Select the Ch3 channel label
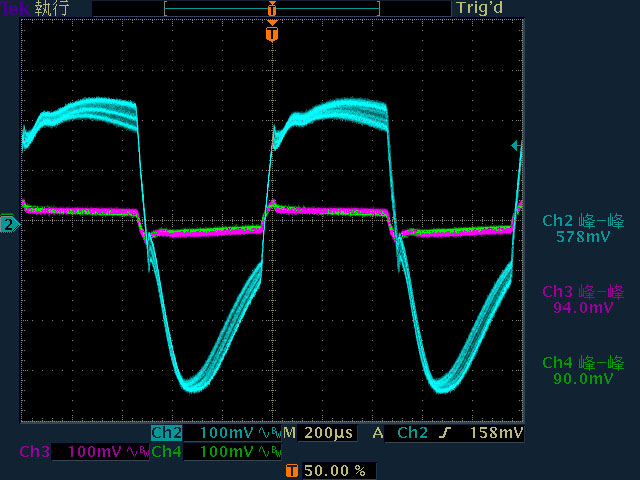Screen dimensions: 640x480 [35, 451]
